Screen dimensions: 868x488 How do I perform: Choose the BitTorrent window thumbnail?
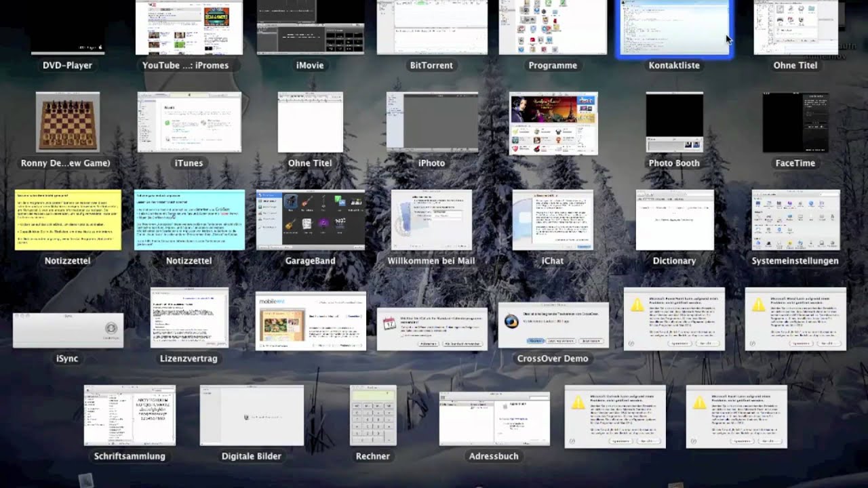coord(432,27)
